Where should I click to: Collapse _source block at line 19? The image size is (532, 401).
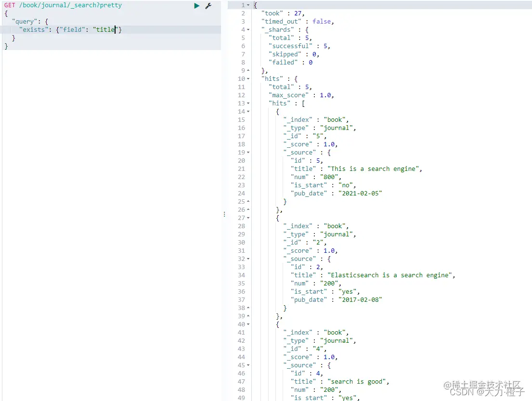[248, 153]
